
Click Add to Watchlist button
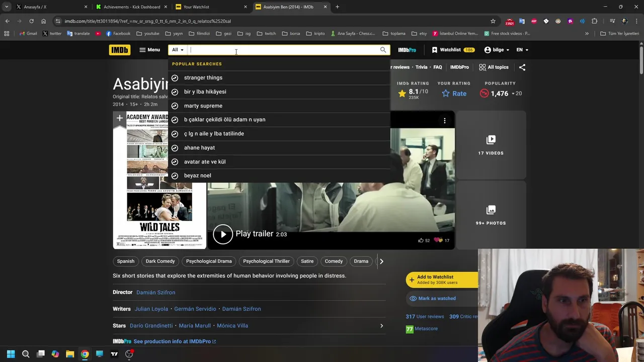click(442, 280)
